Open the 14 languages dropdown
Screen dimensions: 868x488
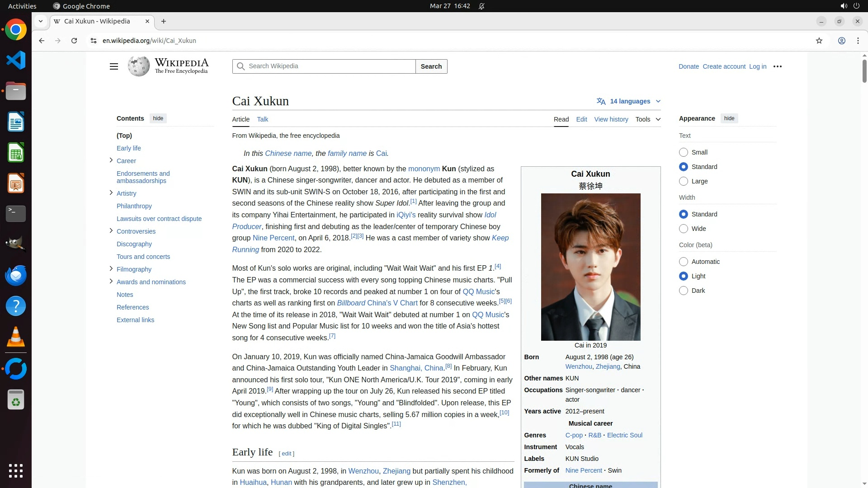click(x=629, y=101)
